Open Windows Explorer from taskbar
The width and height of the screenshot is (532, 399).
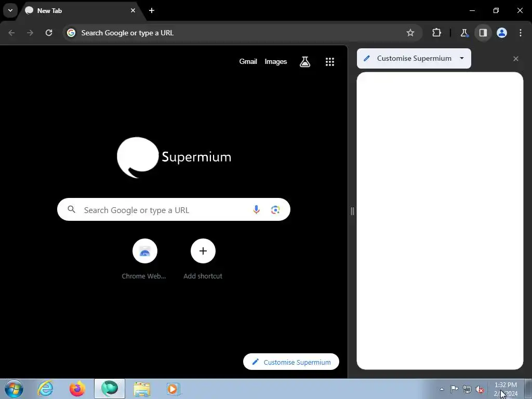[x=141, y=389]
